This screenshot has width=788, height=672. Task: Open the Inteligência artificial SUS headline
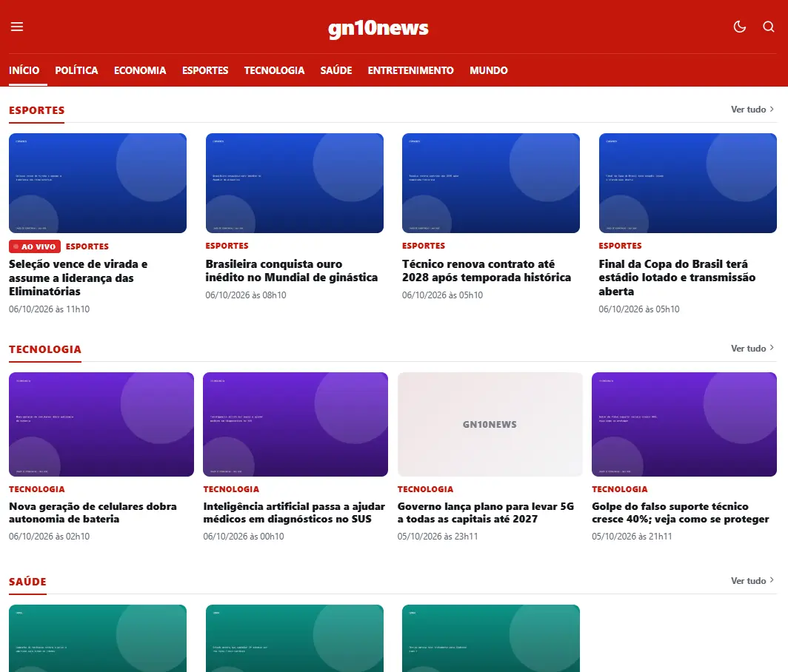[294, 513]
